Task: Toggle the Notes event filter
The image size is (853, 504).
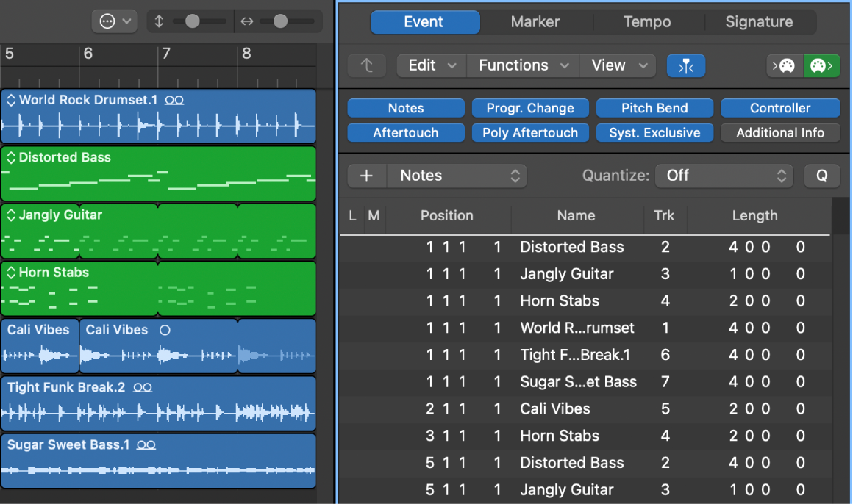Action: [405, 107]
